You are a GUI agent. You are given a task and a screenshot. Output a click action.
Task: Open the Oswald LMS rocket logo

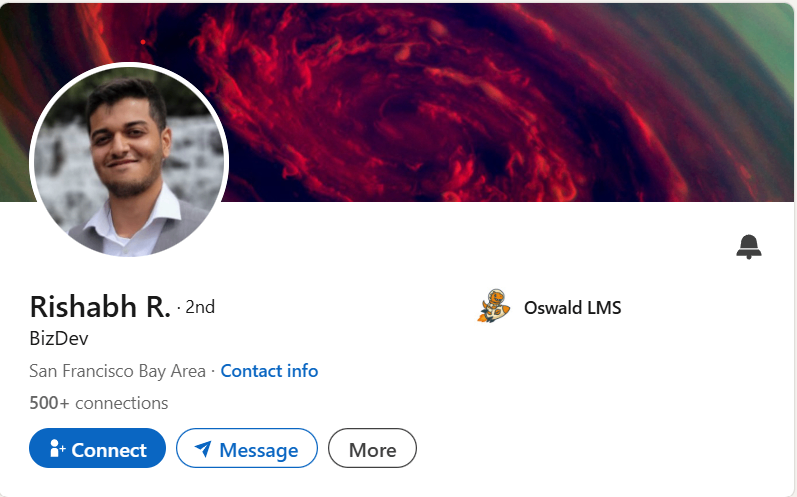[x=494, y=306]
